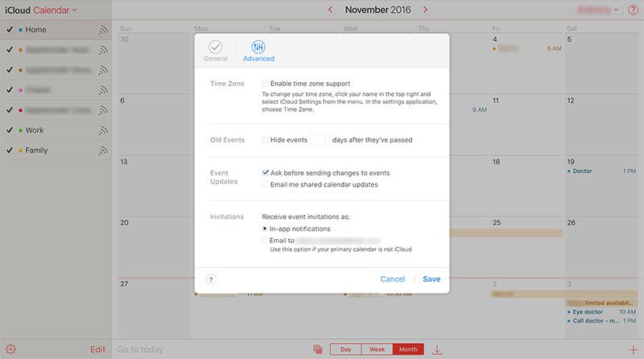The image size is (644, 359).
Task: Select the Home calendar in sidebar
Action: (x=56, y=30)
